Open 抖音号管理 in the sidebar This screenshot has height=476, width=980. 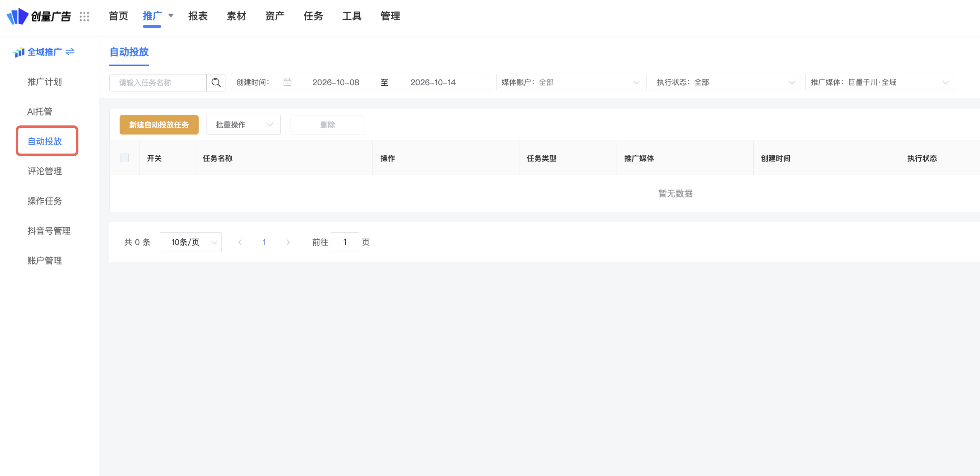pyautogui.click(x=49, y=231)
